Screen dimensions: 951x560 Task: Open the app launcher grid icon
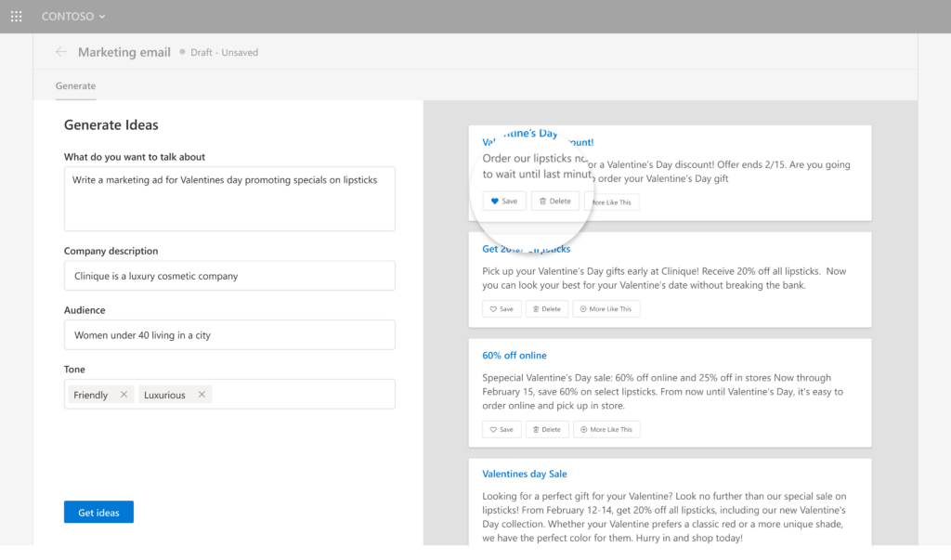16,17
